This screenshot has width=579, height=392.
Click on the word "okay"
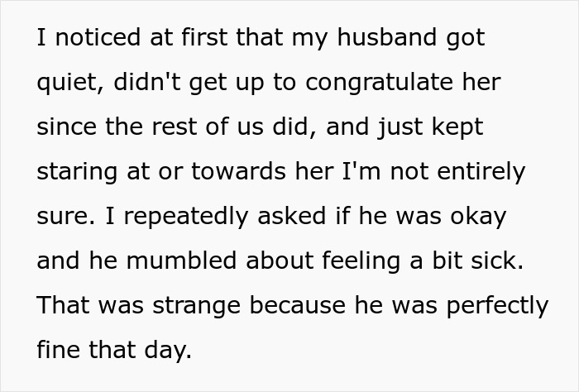pos(478,217)
